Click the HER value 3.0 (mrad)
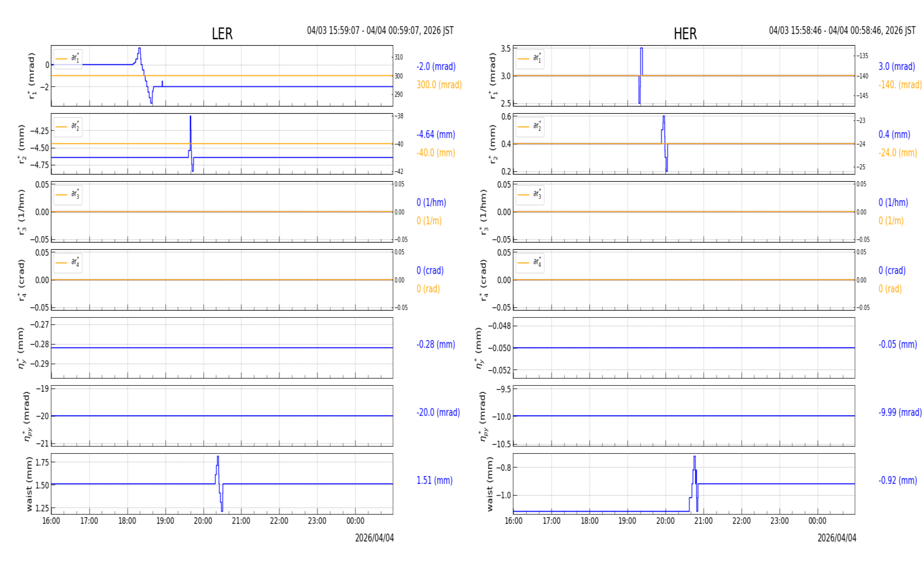The height and width of the screenshot is (565, 924). [x=897, y=67]
